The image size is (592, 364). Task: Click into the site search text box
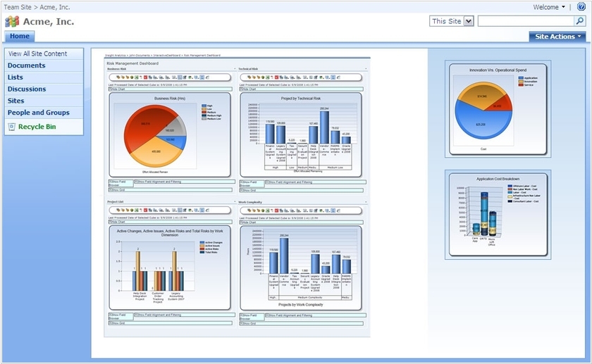(x=525, y=21)
